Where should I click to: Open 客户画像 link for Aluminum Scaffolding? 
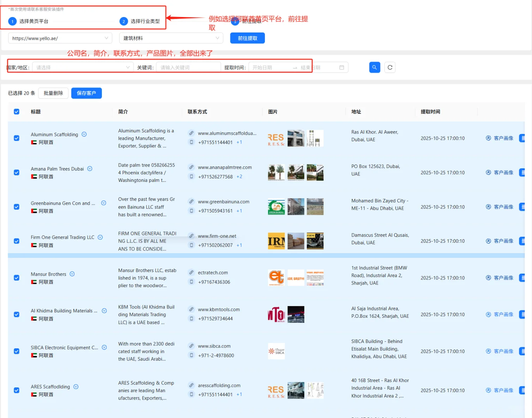(x=500, y=138)
